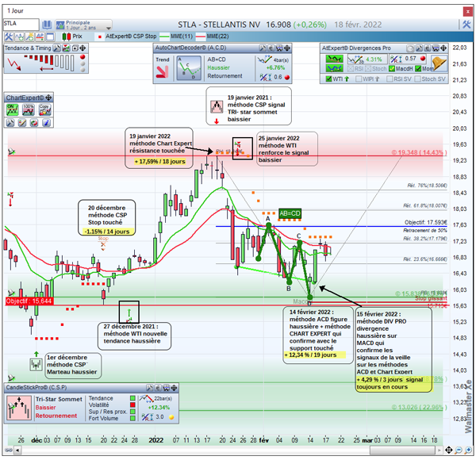Click the chain link icon at bottom left
Image resolution: width=476 pixels, height=460 pixels.
click(9, 450)
